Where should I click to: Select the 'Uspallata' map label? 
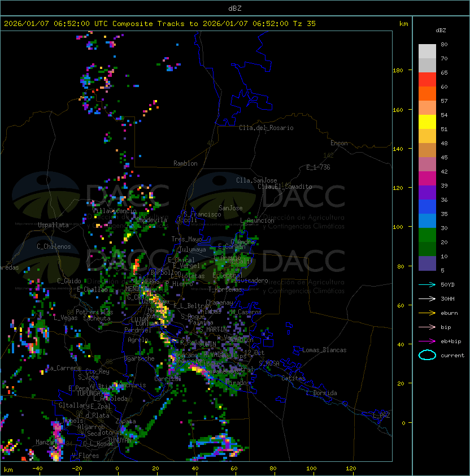click(x=54, y=225)
